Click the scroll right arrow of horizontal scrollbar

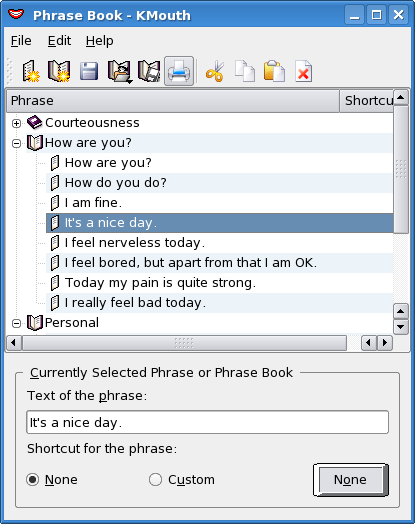385,343
